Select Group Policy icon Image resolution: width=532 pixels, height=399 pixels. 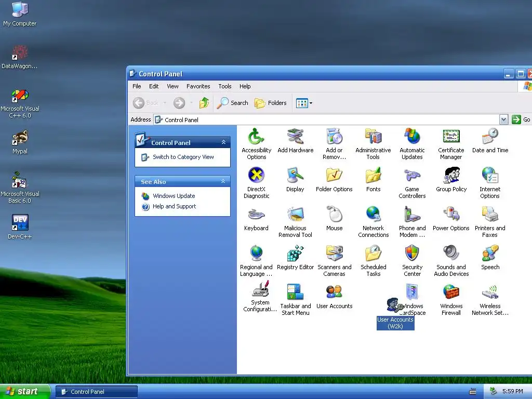coord(451,179)
